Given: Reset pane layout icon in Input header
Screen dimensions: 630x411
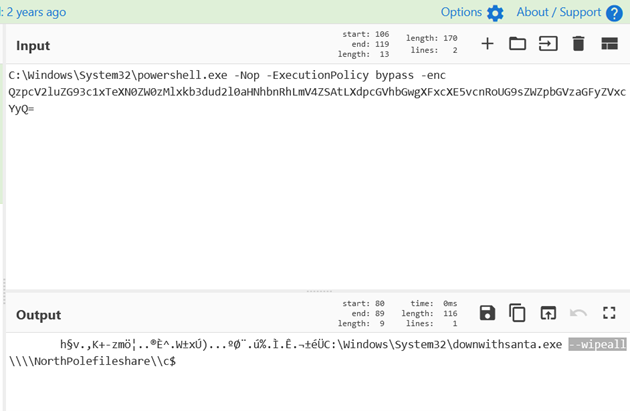Looking at the screenshot, I should point(609,44).
